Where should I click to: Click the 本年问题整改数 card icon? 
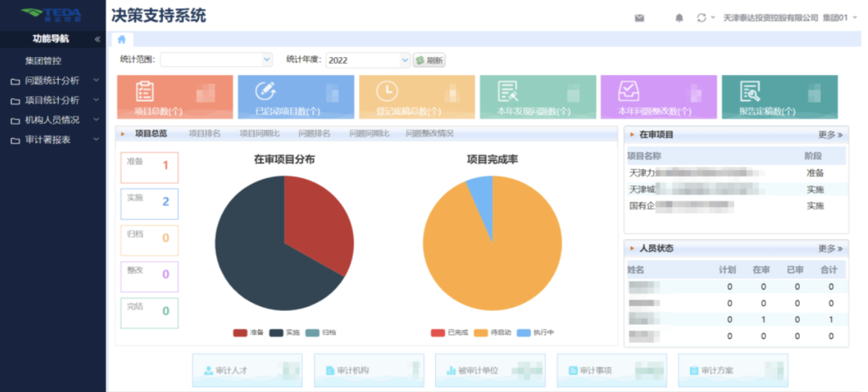point(628,91)
